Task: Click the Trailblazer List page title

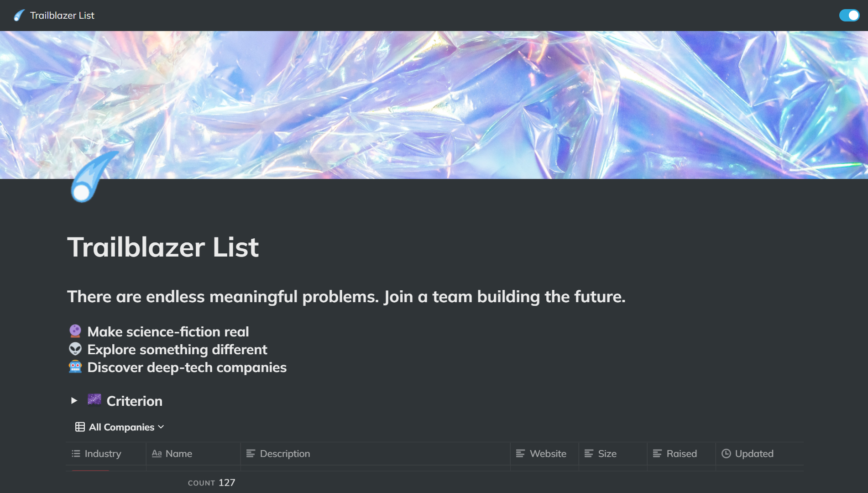Action: 163,246
